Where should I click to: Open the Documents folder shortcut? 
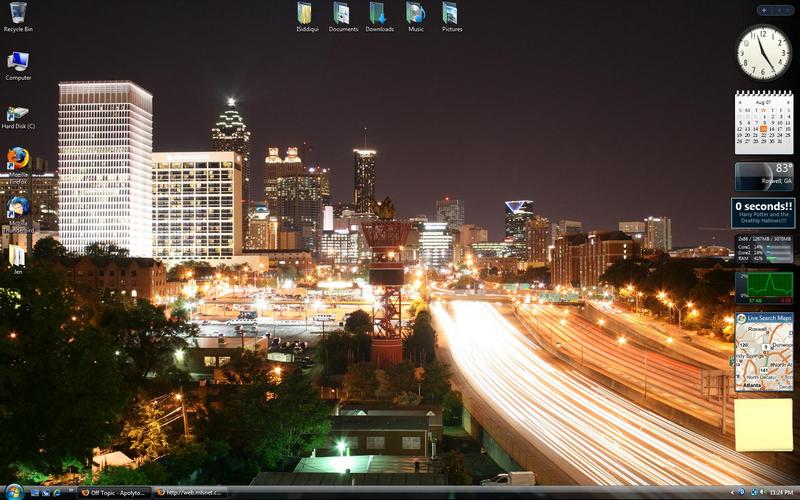342,13
